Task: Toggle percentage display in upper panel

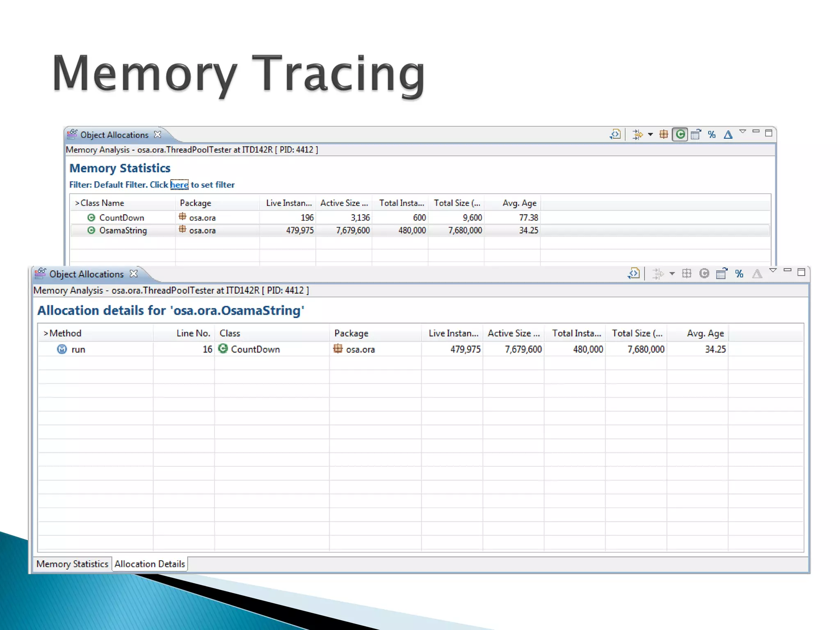Action: [x=712, y=134]
